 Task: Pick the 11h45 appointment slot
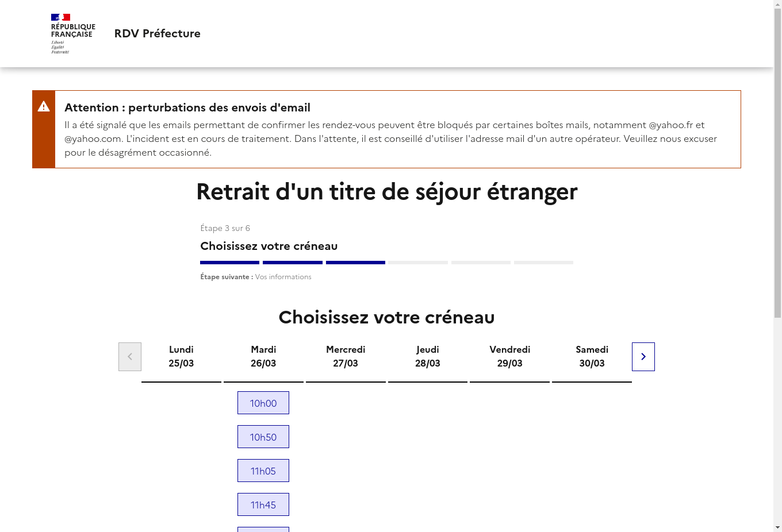(x=263, y=504)
